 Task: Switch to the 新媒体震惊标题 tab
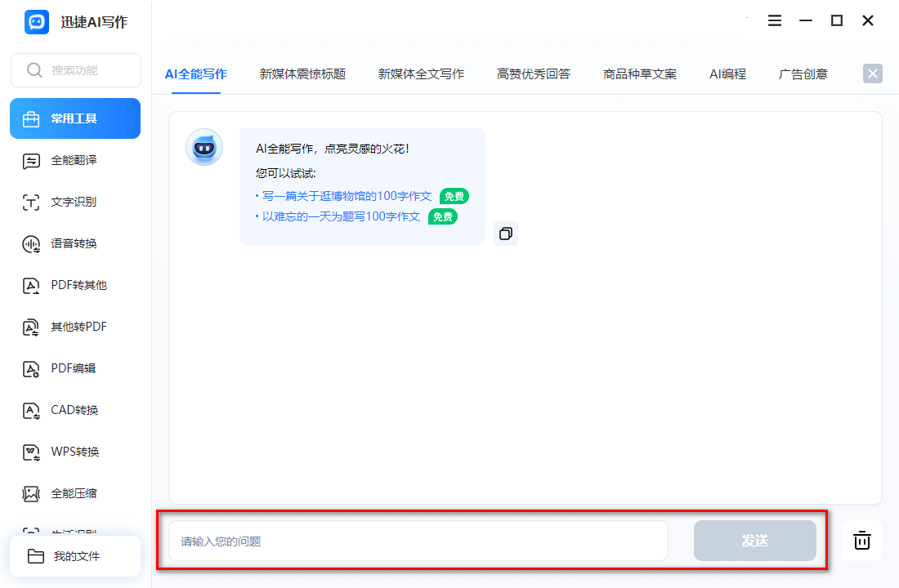(301, 73)
